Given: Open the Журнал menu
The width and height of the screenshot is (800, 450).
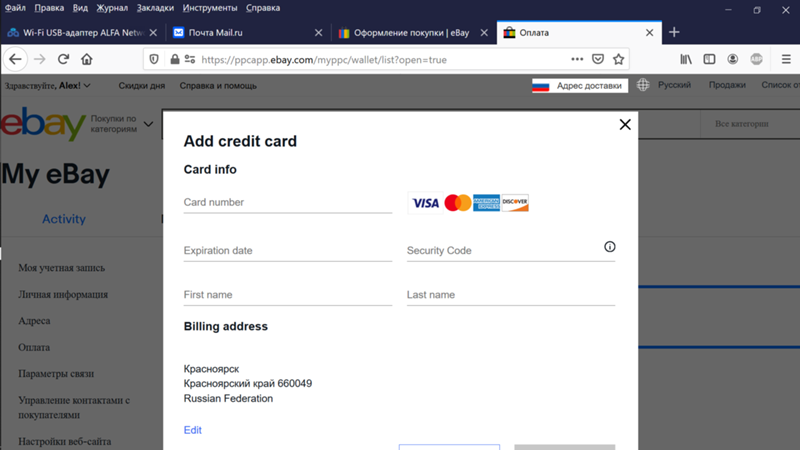Looking at the screenshot, I should [x=112, y=8].
